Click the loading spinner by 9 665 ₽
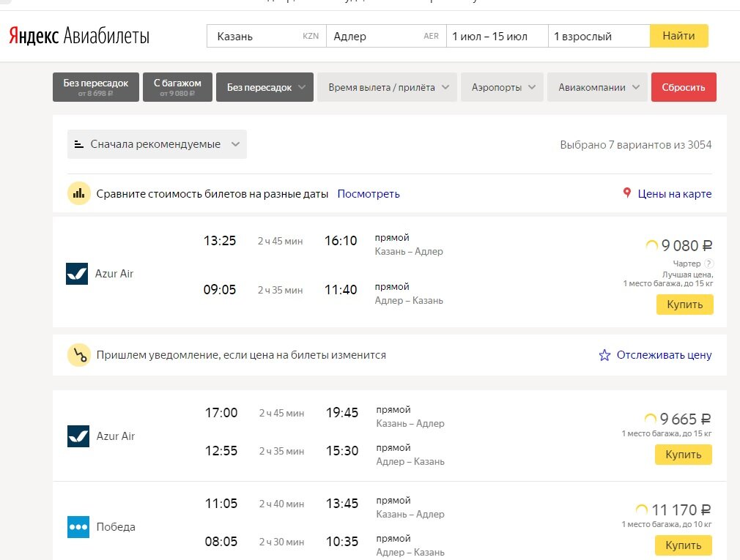This screenshot has width=740, height=560. [x=650, y=419]
